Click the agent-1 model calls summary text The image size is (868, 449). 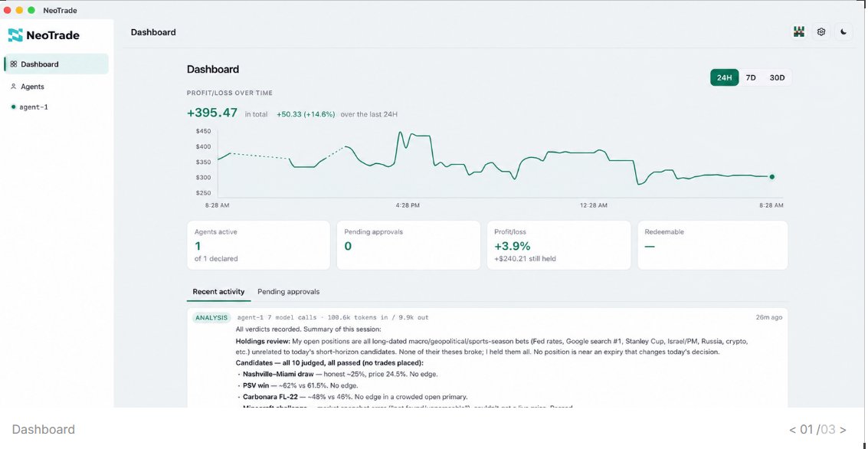[x=332, y=318]
